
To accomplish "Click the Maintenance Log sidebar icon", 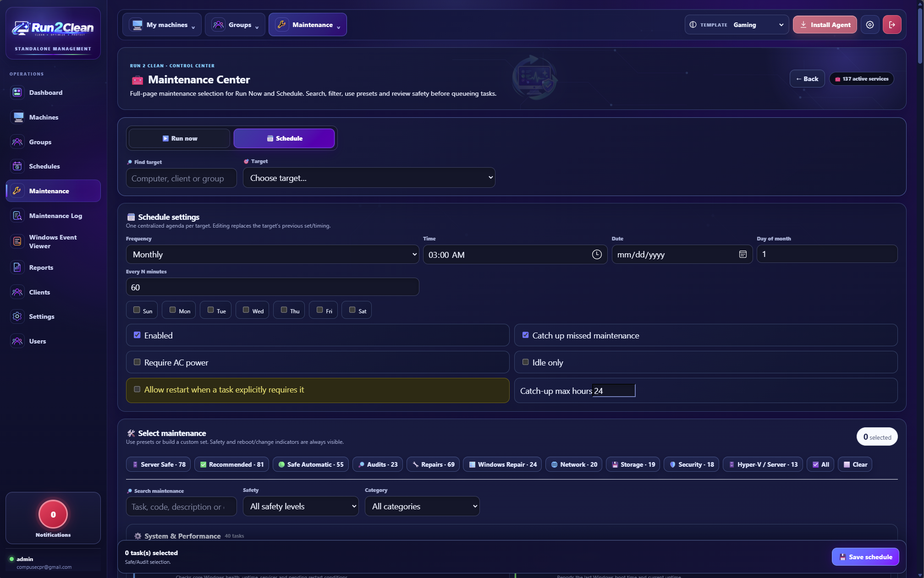I will (17, 216).
